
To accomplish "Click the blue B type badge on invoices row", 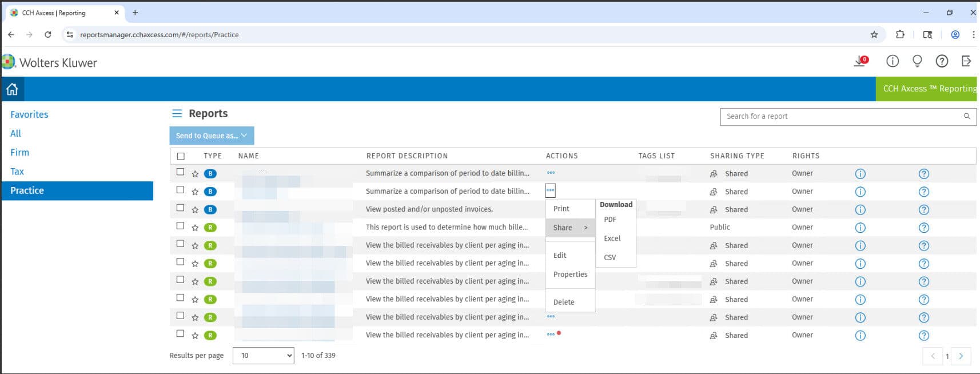I will pyautogui.click(x=210, y=210).
